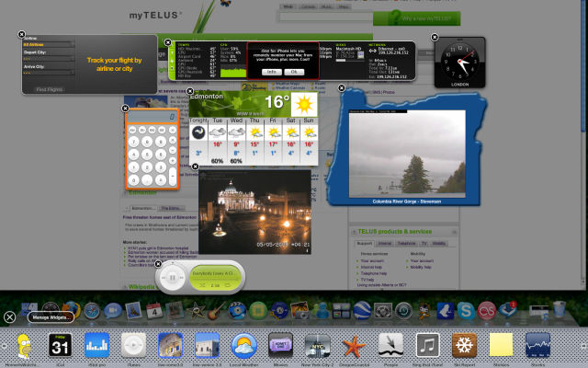The width and height of the screenshot is (588, 368).
Task: Click the iTunes widget track progress bar
Action: [216, 279]
